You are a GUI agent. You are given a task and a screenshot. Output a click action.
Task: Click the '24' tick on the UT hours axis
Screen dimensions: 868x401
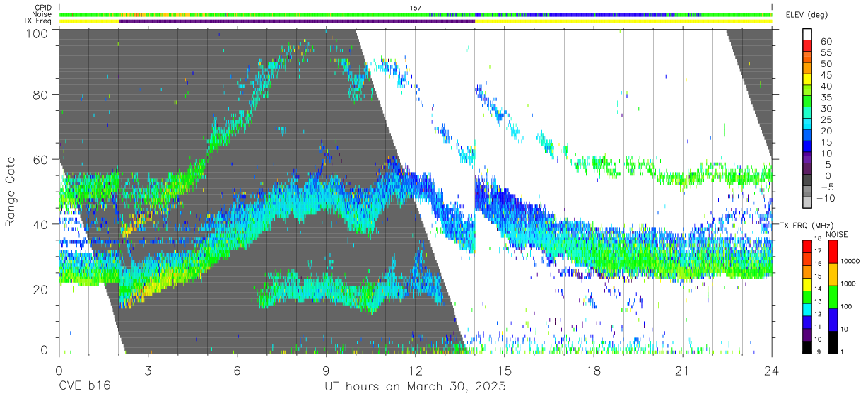coord(772,370)
